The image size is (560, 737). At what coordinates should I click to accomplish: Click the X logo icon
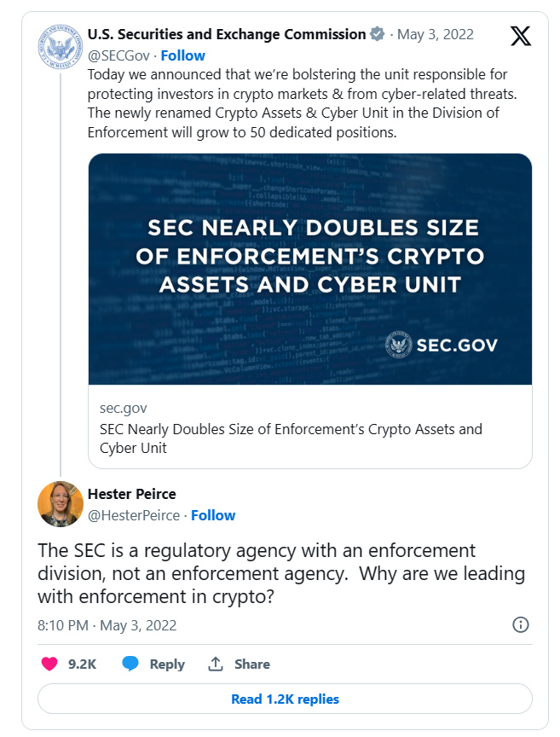pos(521,36)
